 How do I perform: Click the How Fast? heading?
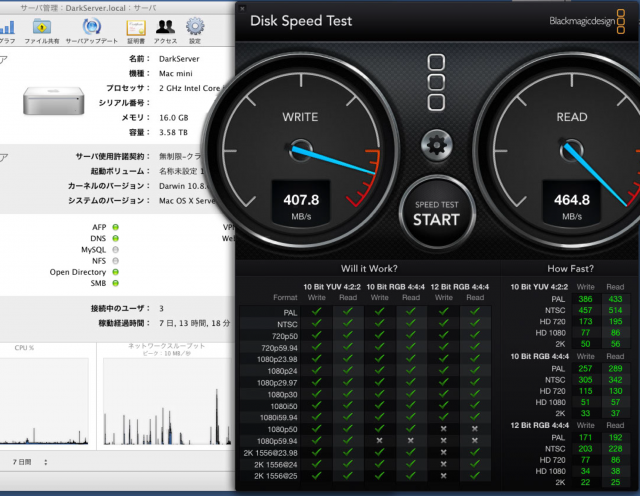coord(570,269)
